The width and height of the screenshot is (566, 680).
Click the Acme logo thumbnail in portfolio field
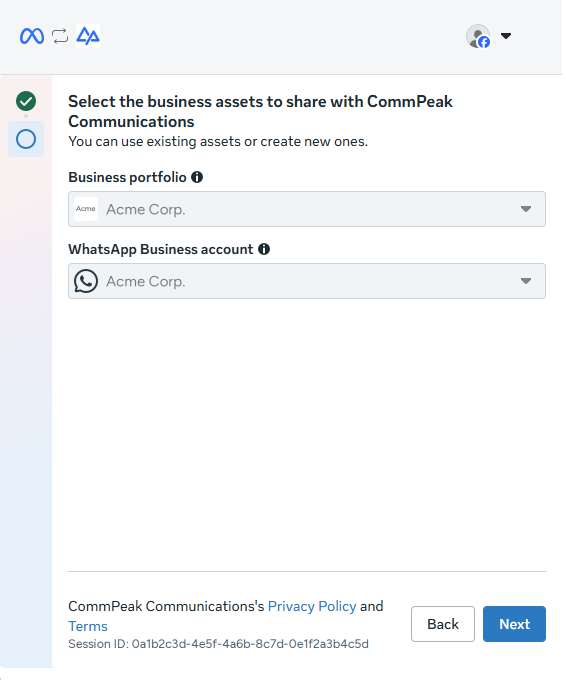pos(86,209)
